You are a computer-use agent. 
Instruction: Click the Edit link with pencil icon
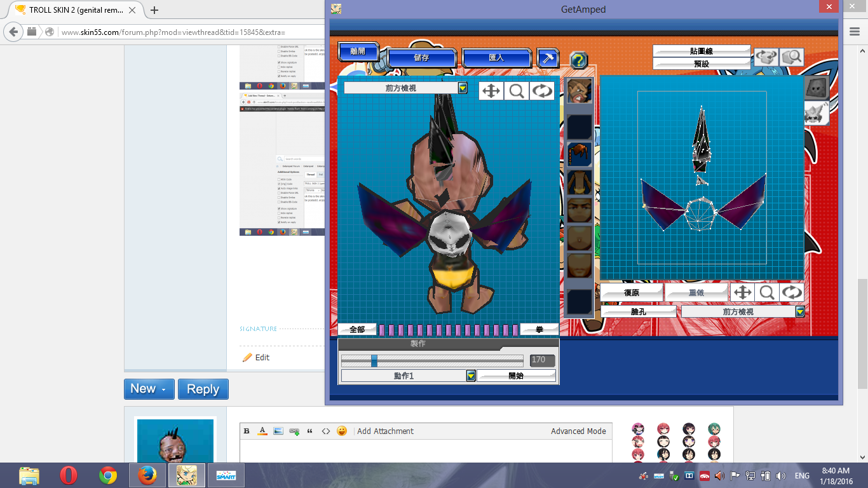coord(256,358)
